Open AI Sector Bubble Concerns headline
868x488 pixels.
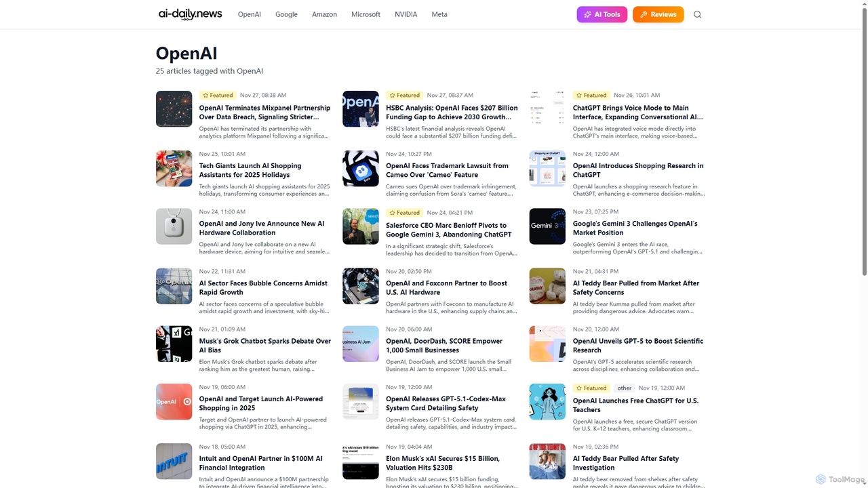[263, 288]
